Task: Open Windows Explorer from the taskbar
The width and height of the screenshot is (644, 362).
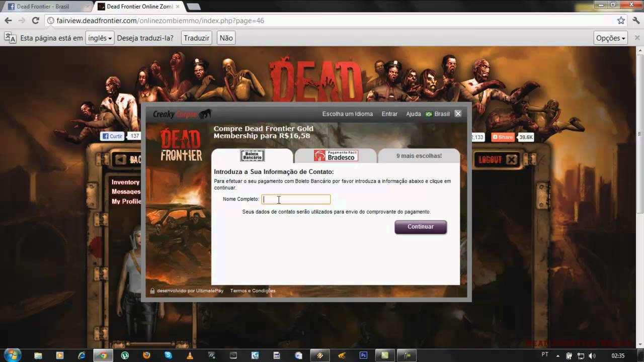Action: point(38,355)
